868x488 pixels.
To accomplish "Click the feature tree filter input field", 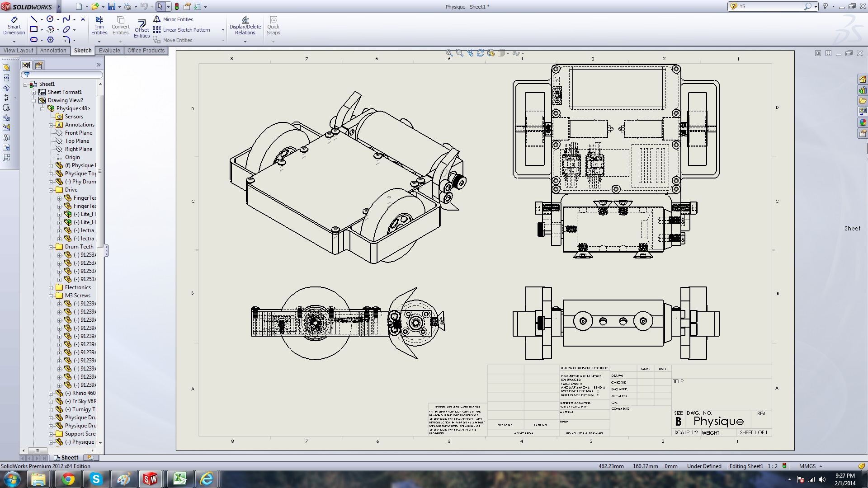I will 66,75.
